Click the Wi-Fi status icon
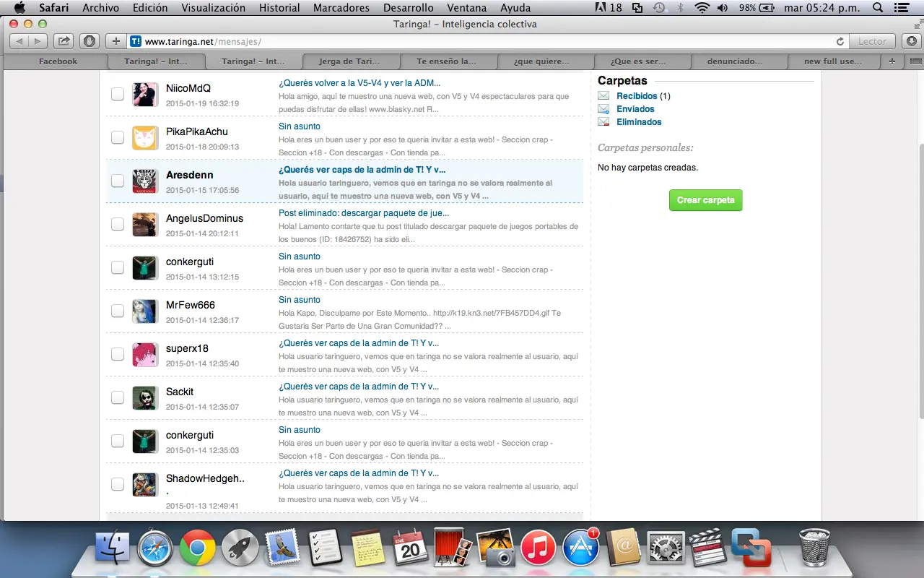 tap(702, 8)
